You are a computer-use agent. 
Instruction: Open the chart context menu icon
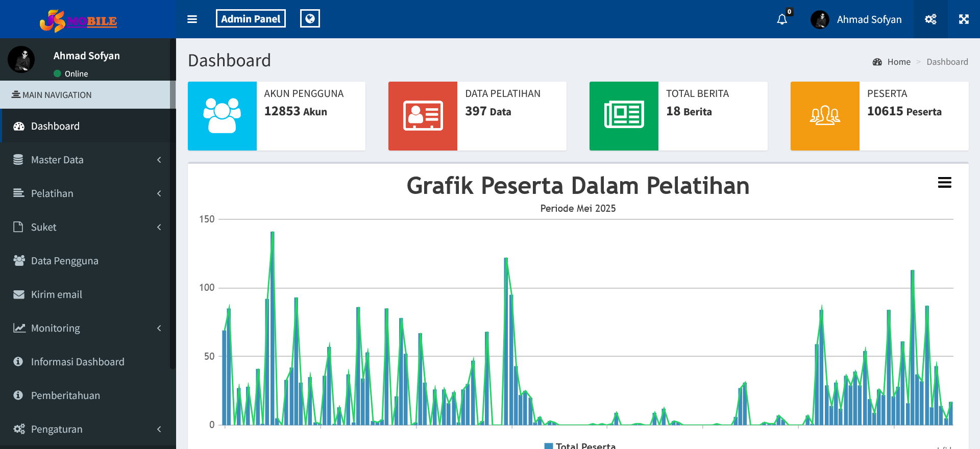pyautogui.click(x=944, y=183)
